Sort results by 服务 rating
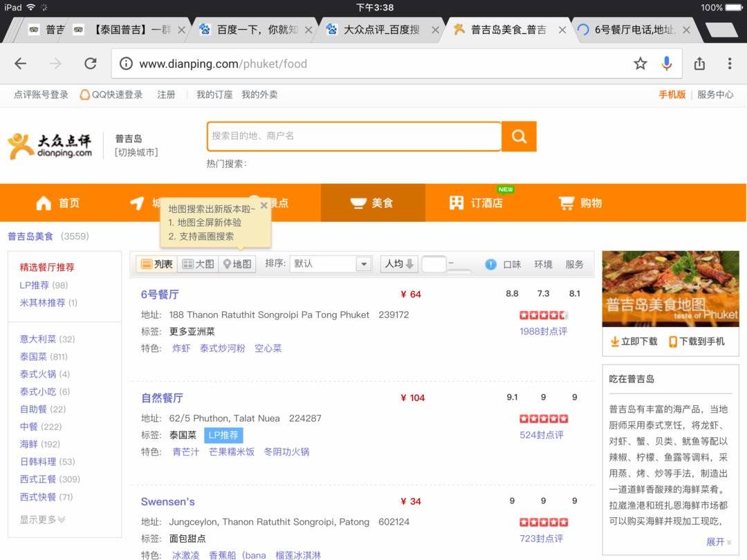This screenshot has width=747, height=560. coord(574,264)
